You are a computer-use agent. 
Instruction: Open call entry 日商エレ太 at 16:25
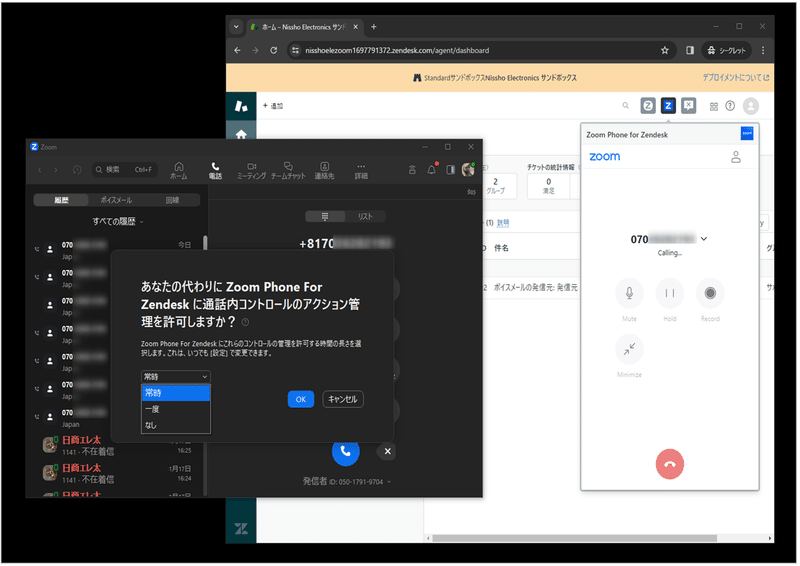point(117,447)
